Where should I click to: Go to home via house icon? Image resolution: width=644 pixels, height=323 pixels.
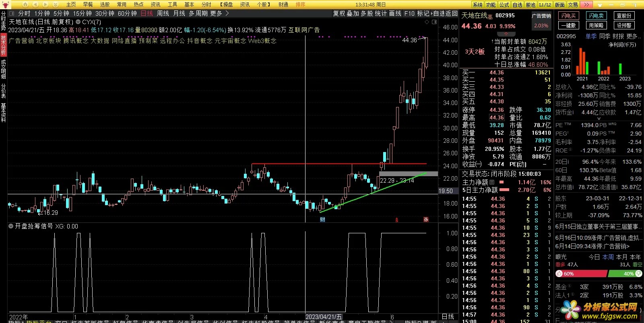[x=25, y=4]
